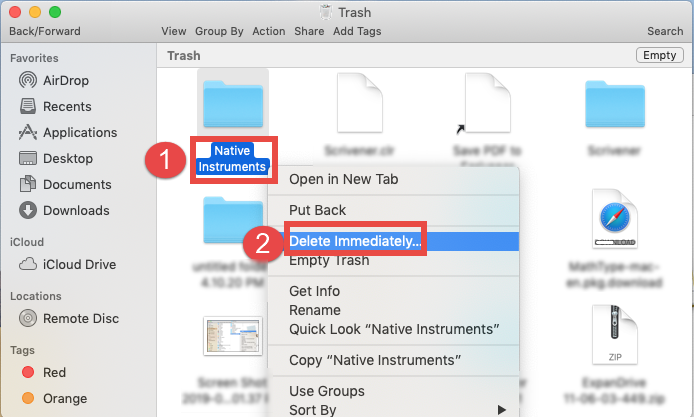
Task: Close the Trash window
Action: (x=15, y=12)
